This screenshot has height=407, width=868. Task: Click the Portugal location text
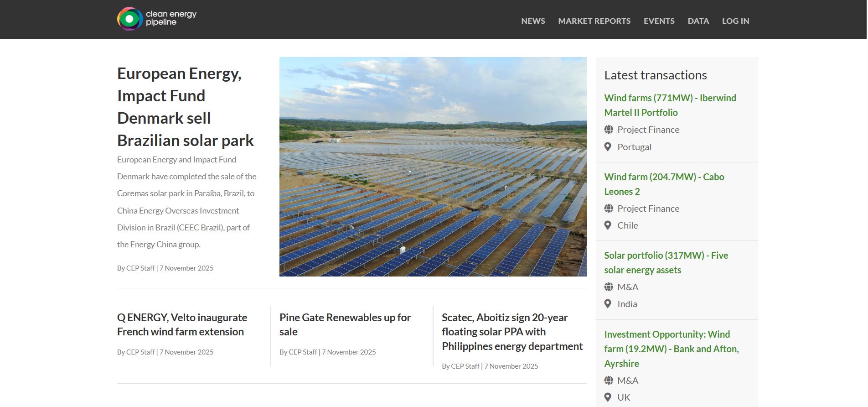(x=634, y=147)
